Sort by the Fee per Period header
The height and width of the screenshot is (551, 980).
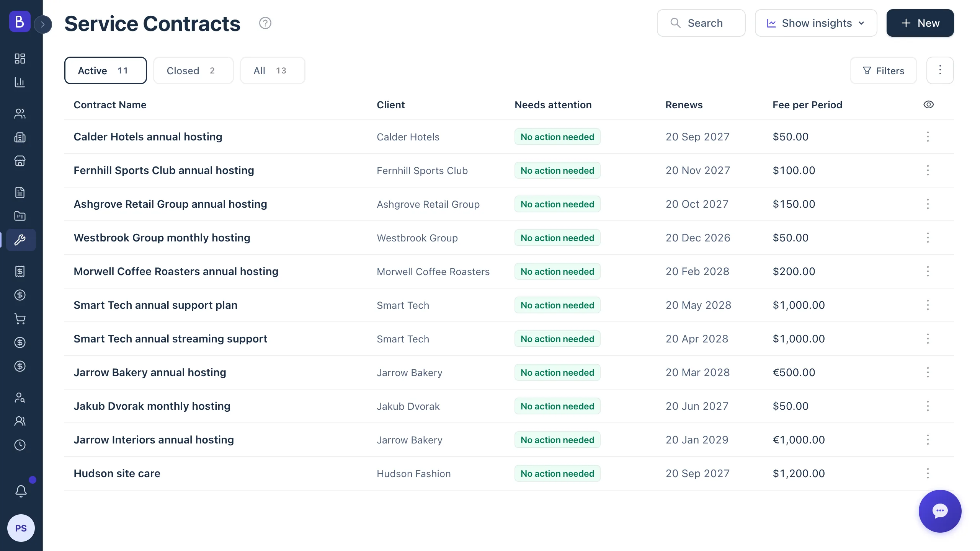pos(807,105)
